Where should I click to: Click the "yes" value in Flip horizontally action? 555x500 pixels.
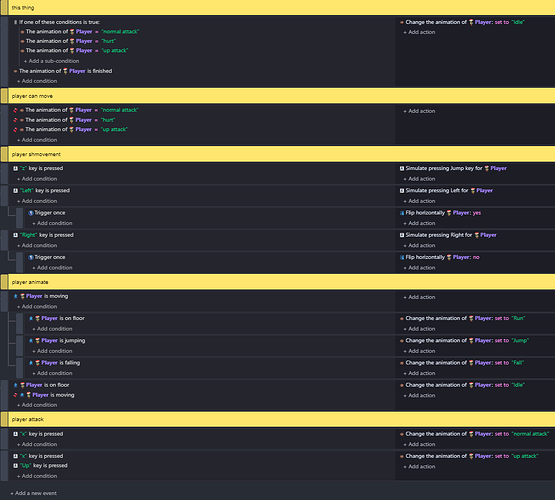click(x=477, y=213)
